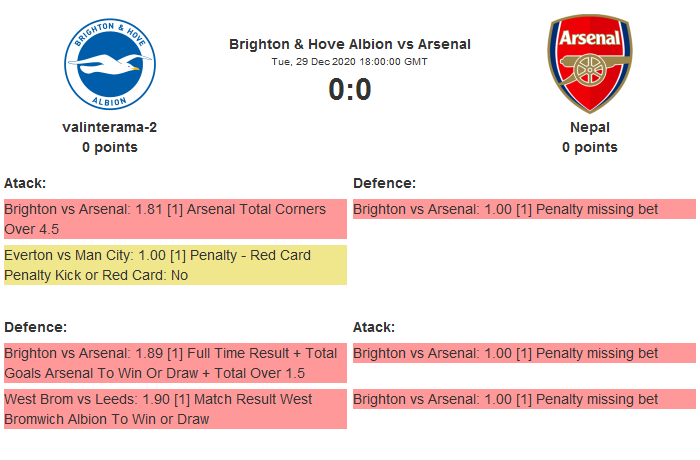Screen dimensions: 700x460
Task: Select Nepal's Defence section heading
Action: click(384, 183)
